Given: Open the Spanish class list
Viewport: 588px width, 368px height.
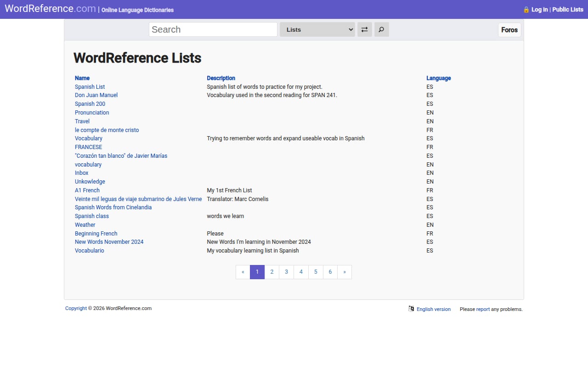Looking at the screenshot, I should click(x=92, y=216).
